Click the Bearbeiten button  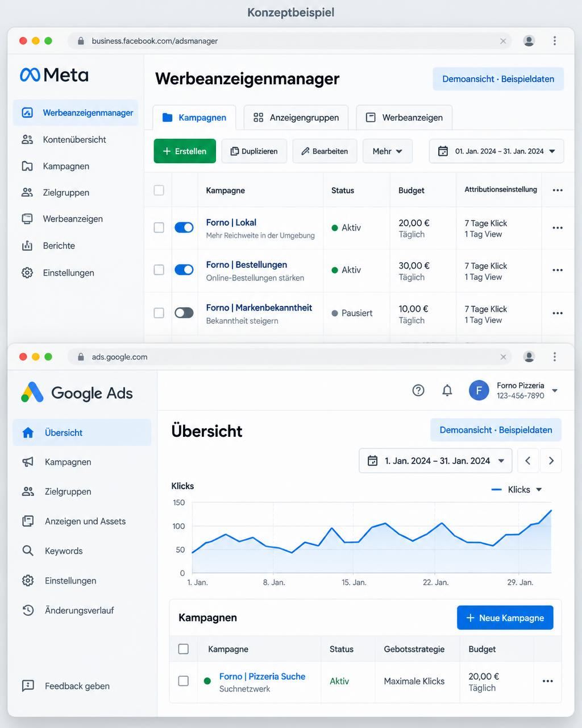click(325, 151)
